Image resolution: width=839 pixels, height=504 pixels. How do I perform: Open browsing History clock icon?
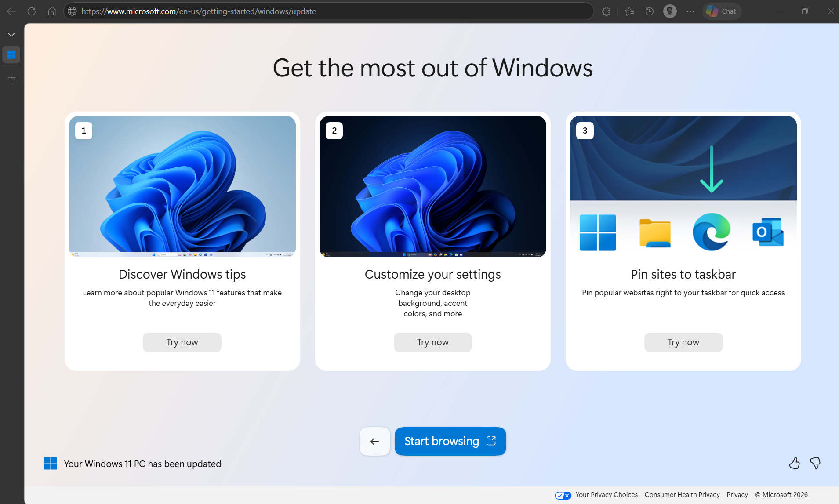pyautogui.click(x=650, y=11)
